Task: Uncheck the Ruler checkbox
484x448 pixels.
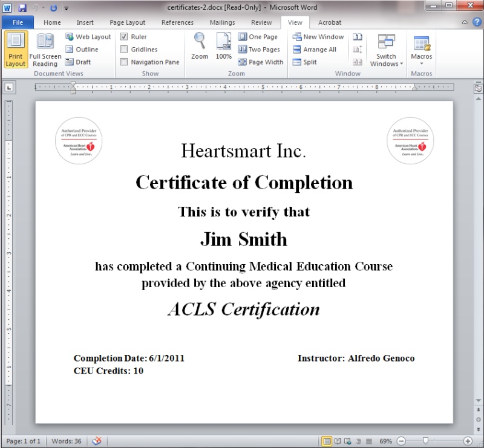Action: point(124,37)
